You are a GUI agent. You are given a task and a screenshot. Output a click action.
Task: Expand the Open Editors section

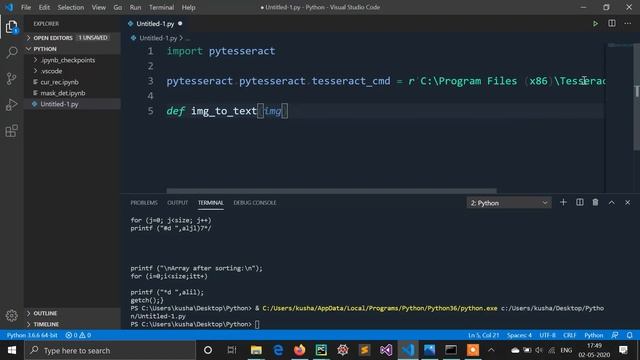pyautogui.click(x=72, y=38)
